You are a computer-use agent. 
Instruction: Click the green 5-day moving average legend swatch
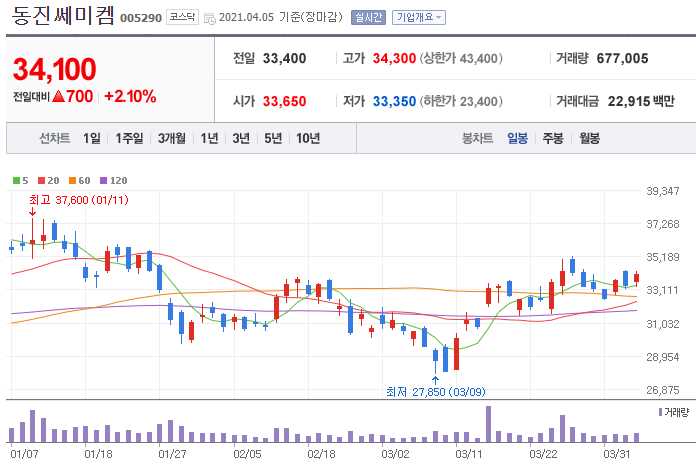[x=16, y=180]
